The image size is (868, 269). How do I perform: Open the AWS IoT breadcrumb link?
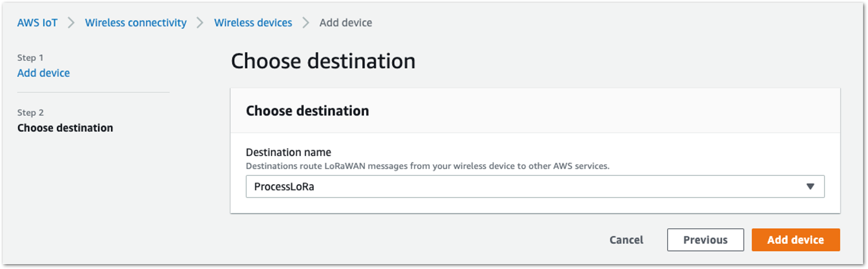pos(37,23)
